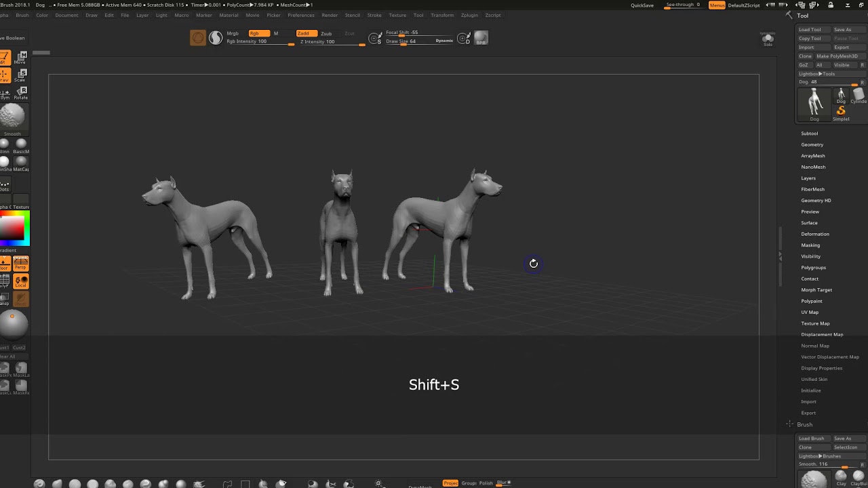The width and height of the screenshot is (868, 488).
Task: Toggle the Menus visibility button
Action: [x=717, y=5]
